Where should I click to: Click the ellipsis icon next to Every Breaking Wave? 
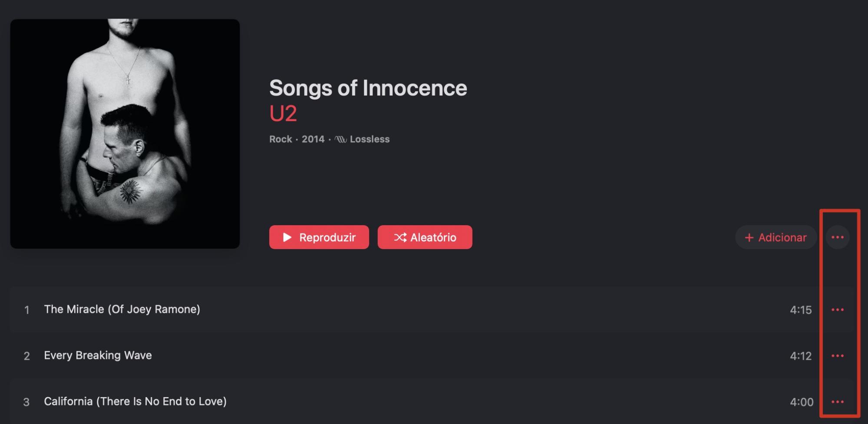[838, 355]
